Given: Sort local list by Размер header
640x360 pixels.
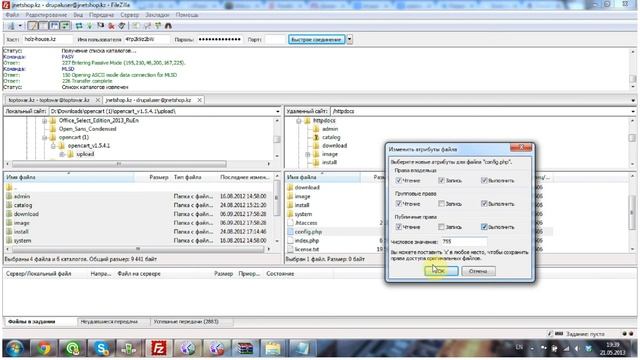Looking at the screenshot, I should tap(153, 178).
